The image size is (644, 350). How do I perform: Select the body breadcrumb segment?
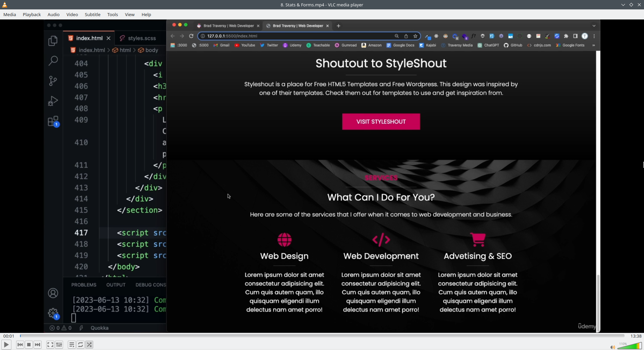pos(148,50)
